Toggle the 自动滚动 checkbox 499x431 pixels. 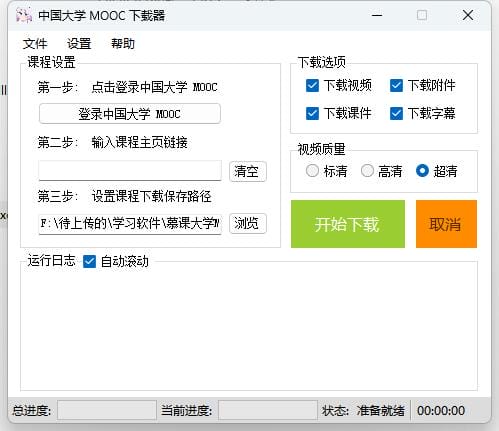click(89, 261)
